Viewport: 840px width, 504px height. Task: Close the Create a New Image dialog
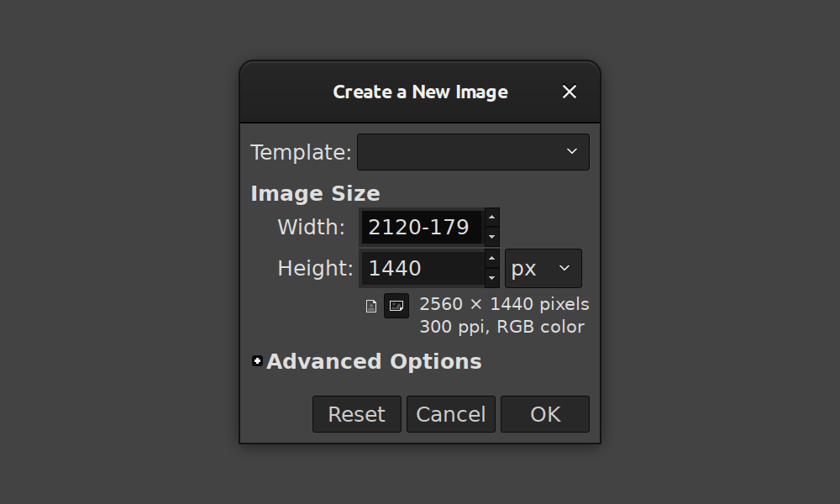[570, 92]
